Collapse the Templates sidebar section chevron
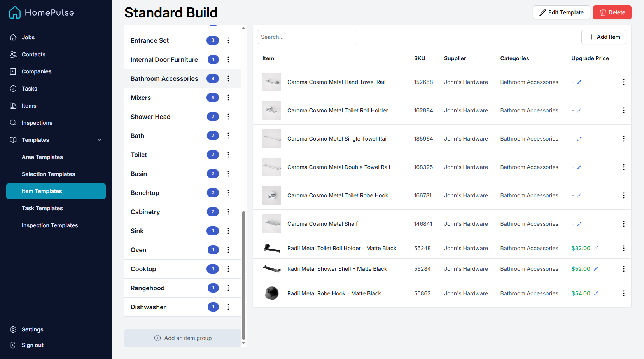Screen dimensions: 644x359 click(100, 140)
